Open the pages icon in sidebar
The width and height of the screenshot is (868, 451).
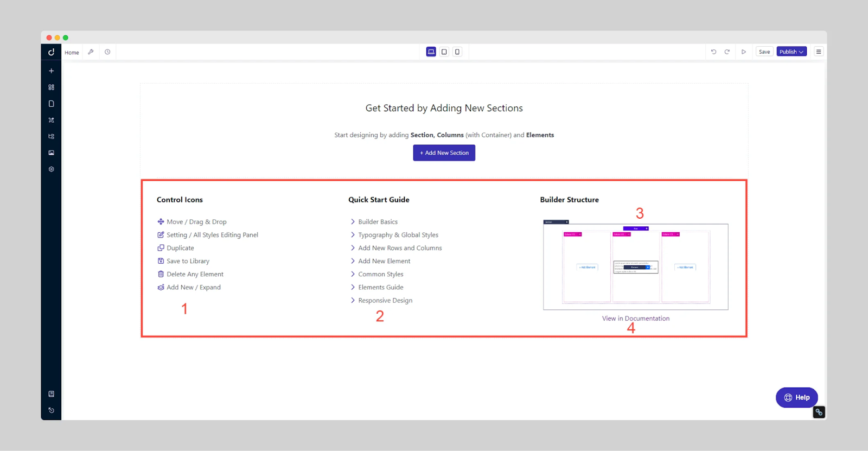click(51, 104)
